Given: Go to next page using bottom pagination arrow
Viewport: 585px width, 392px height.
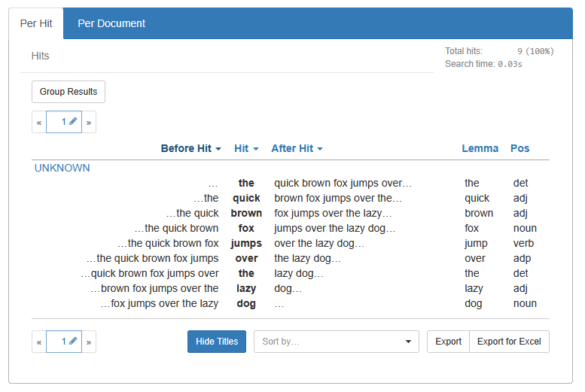Looking at the screenshot, I should point(89,342).
